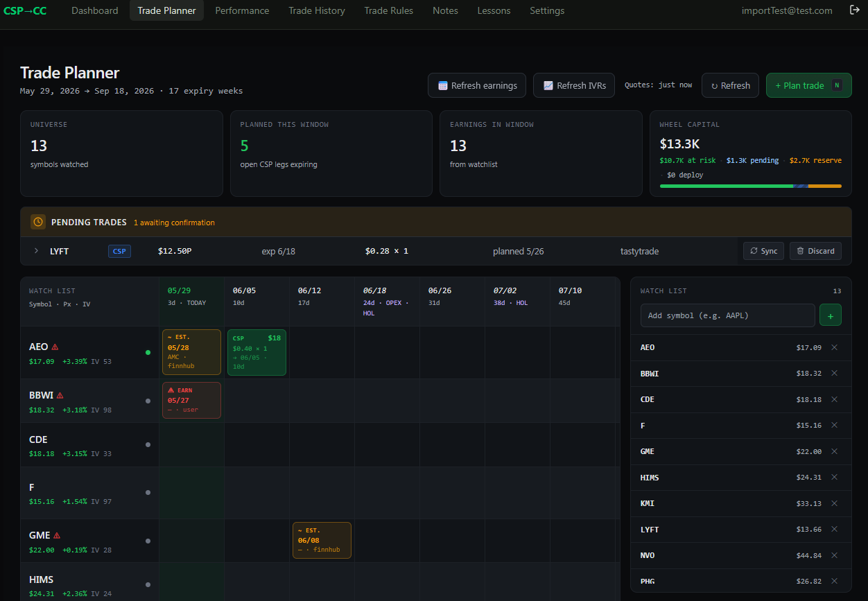Click the KMI row in watch list panel
Viewport: 868px width, 601px height.
coord(740,503)
